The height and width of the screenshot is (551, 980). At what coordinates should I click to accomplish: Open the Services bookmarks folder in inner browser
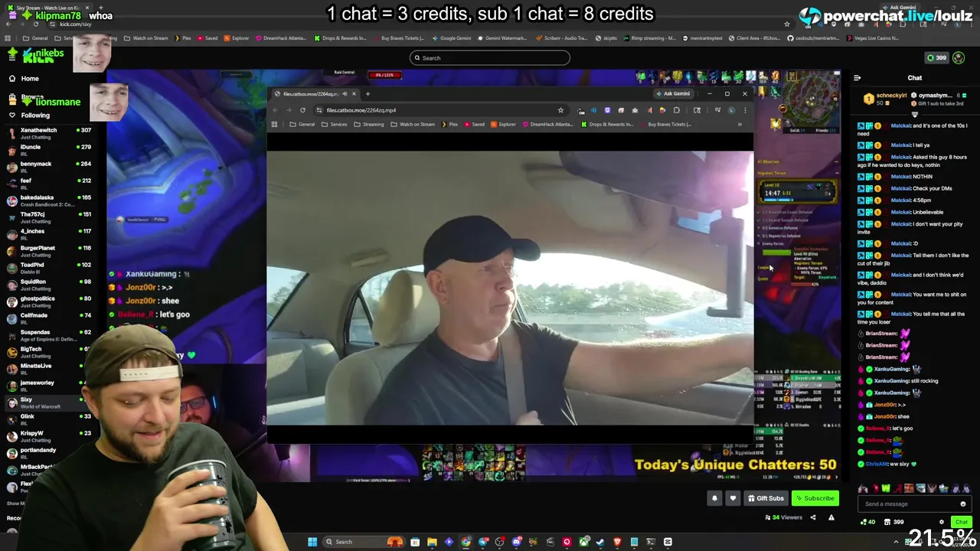click(x=335, y=124)
